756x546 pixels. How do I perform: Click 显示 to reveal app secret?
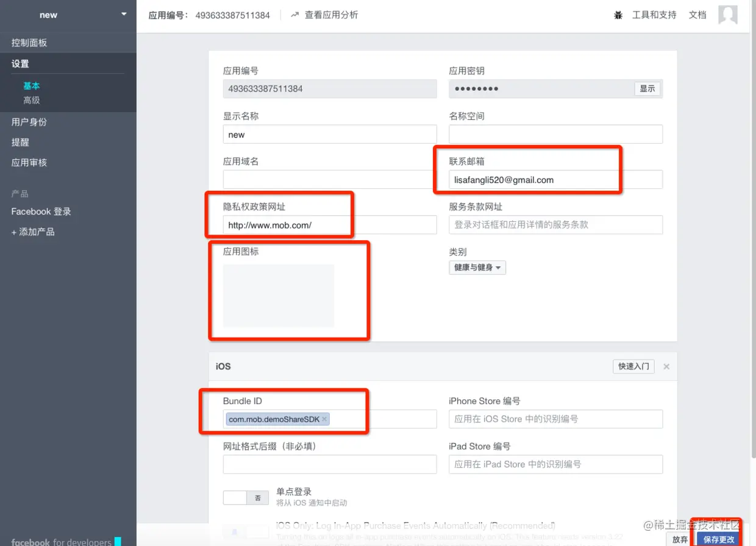pos(647,89)
